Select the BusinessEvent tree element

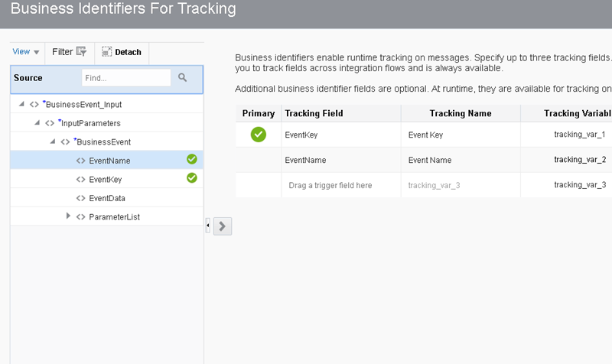pyautogui.click(x=103, y=142)
